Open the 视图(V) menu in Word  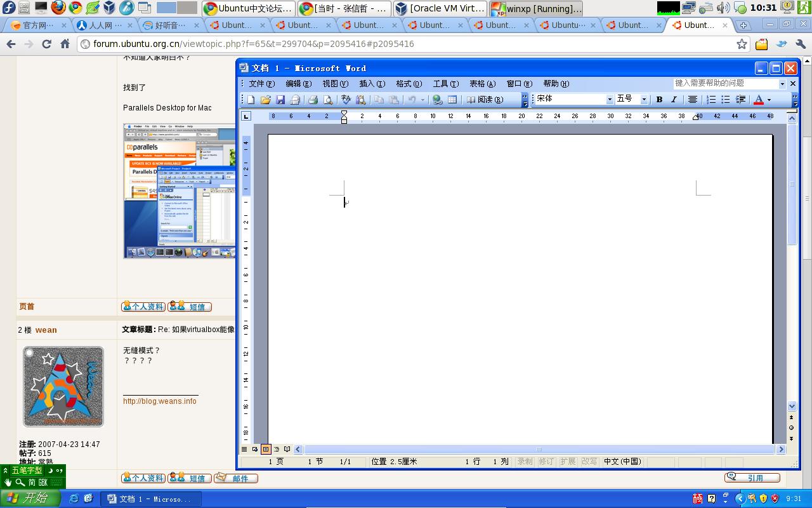click(335, 84)
